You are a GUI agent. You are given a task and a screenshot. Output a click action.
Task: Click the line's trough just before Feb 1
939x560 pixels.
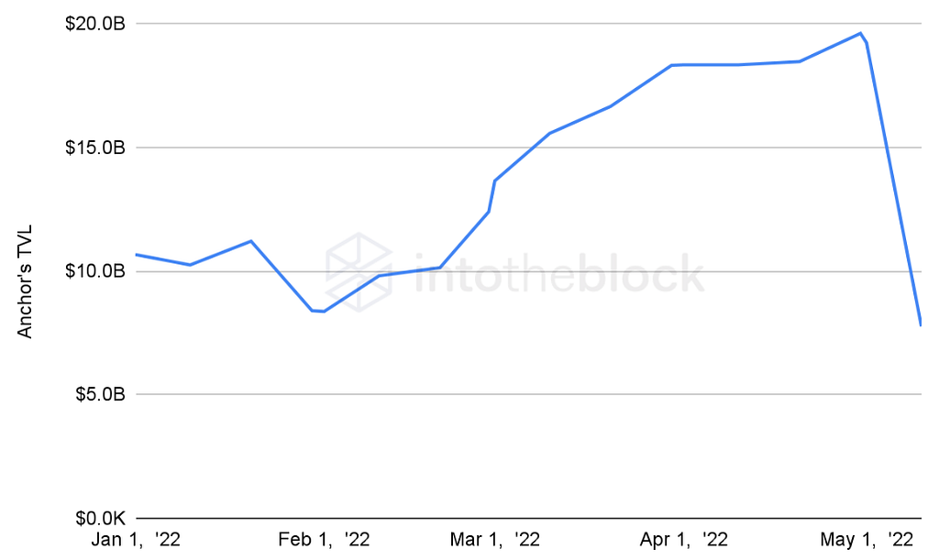pos(317,312)
